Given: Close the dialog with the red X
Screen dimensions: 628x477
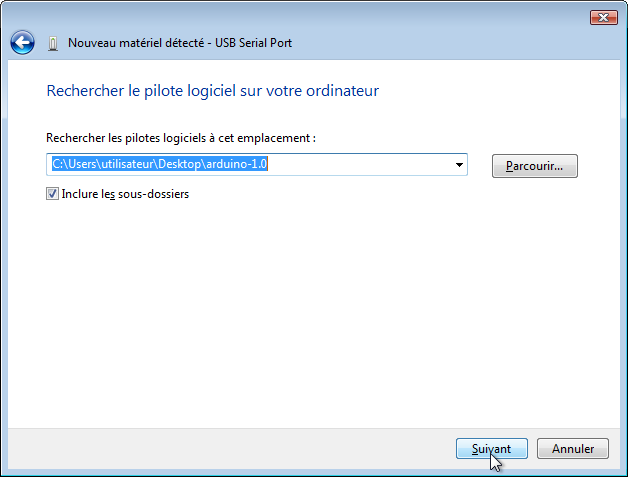Looking at the screenshot, I should click(604, 17).
